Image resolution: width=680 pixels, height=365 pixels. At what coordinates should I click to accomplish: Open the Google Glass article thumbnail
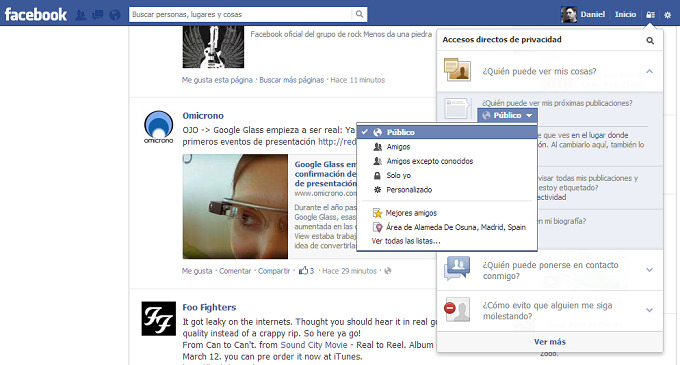coord(235,206)
